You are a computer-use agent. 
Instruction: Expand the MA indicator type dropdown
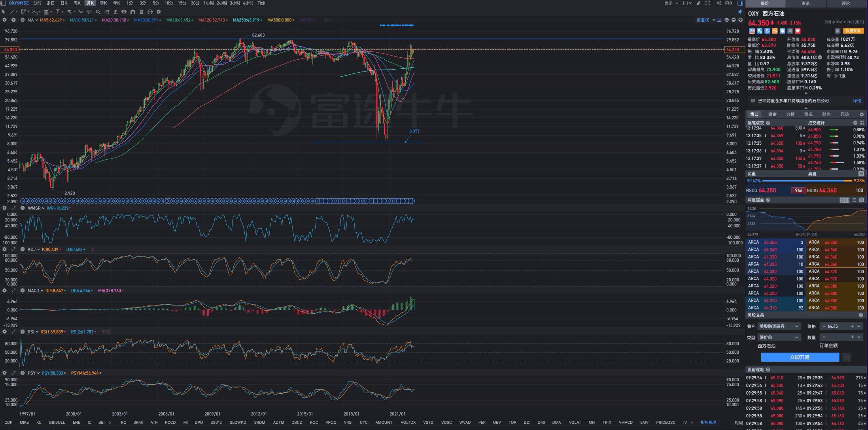[x=36, y=20]
